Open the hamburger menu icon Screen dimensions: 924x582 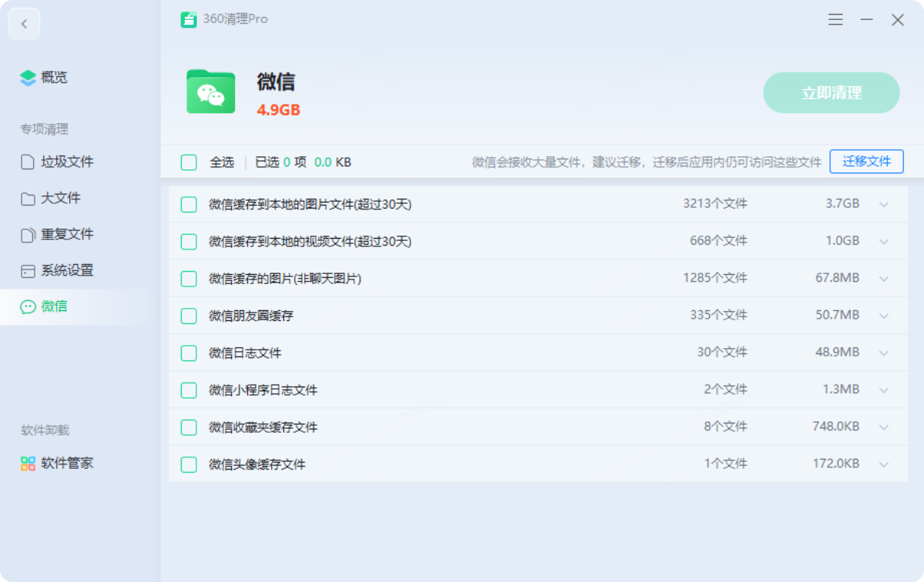(835, 20)
